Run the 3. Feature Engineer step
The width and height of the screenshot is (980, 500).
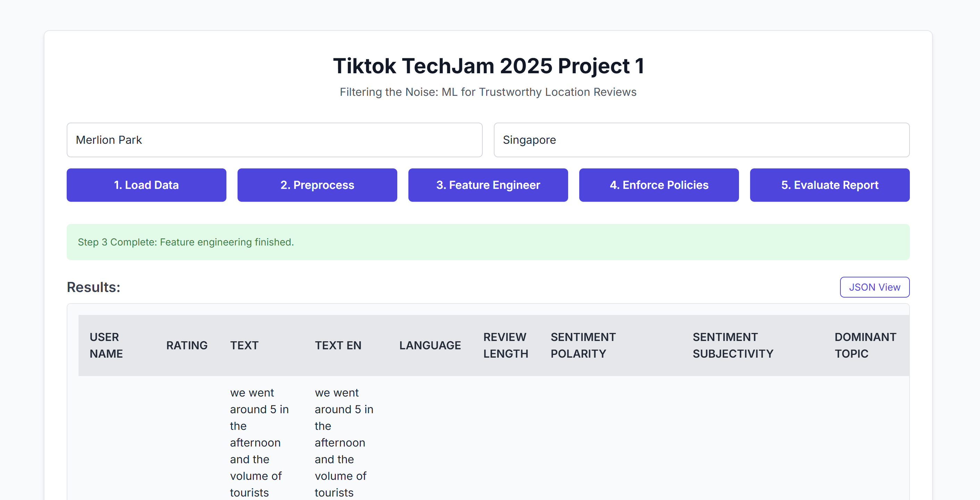tap(488, 185)
